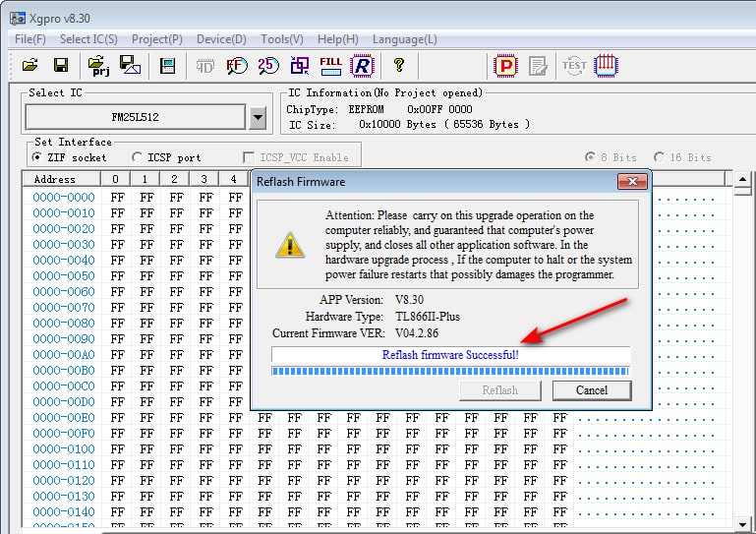Click address row 0000-0100 in hex table
Screen dimensions: 756x534
click(x=63, y=449)
